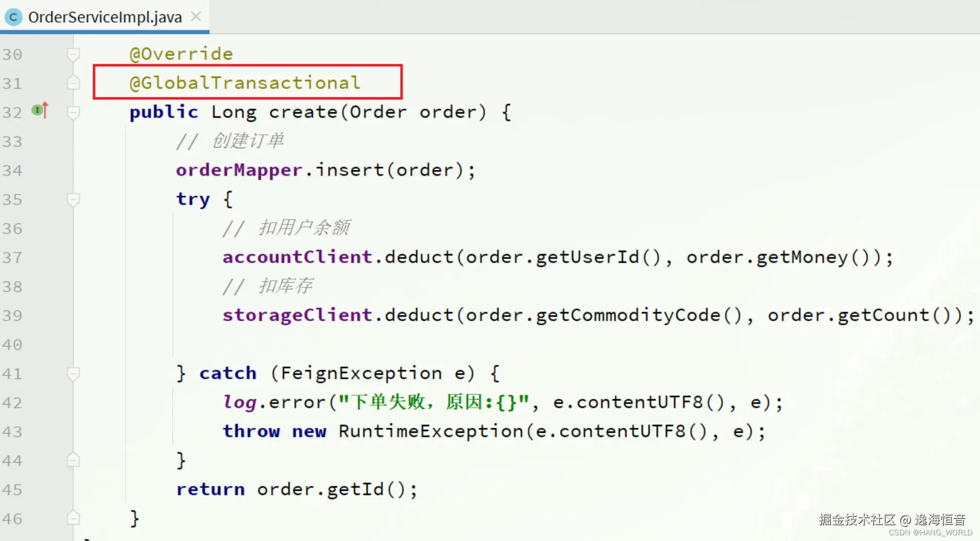The height and width of the screenshot is (541, 980).
Task: Click the create method name
Action: pyautogui.click(x=303, y=112)
